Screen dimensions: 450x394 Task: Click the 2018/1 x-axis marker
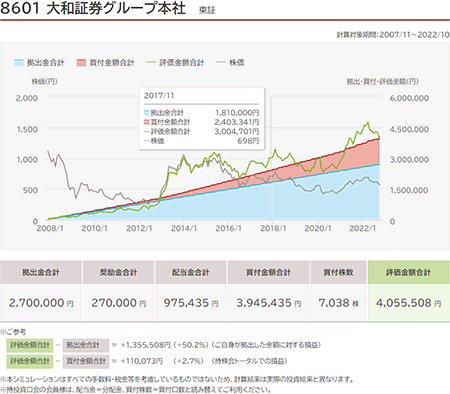(x=273, y=228)
